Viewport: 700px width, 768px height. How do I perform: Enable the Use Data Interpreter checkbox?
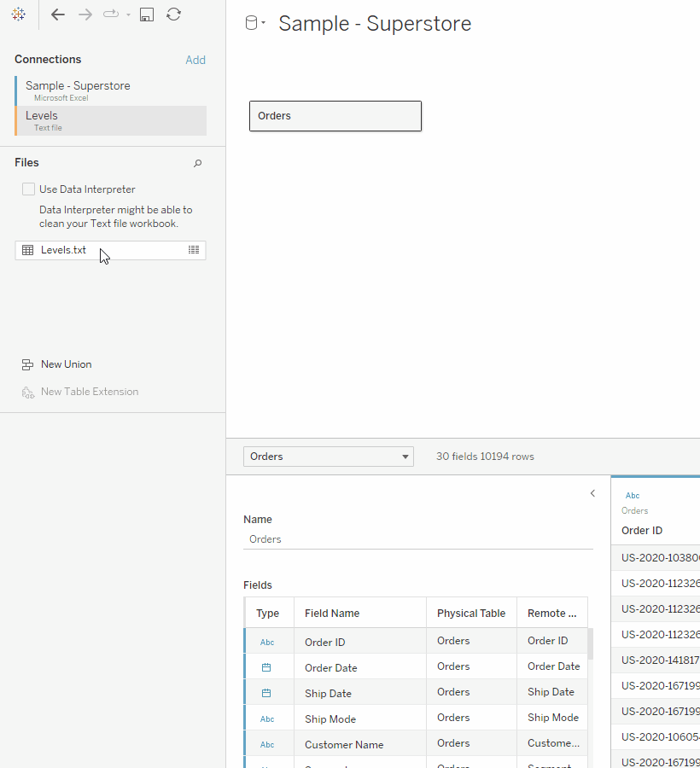[x=28, y=189]
